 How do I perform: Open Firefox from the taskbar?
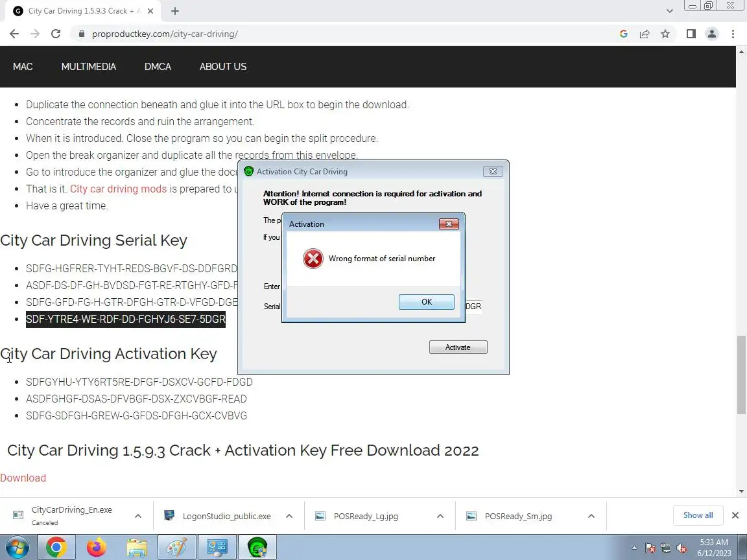96,547
